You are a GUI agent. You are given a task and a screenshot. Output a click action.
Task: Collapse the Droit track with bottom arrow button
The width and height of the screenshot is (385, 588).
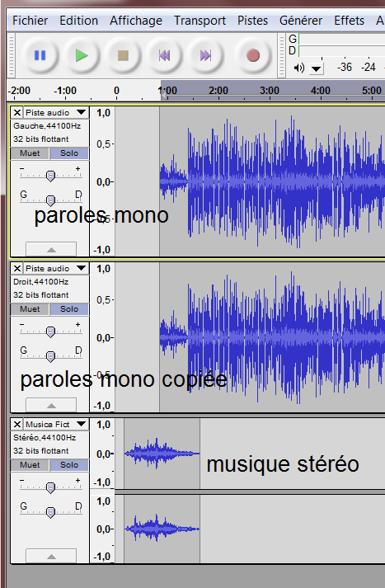click(51, 406)
